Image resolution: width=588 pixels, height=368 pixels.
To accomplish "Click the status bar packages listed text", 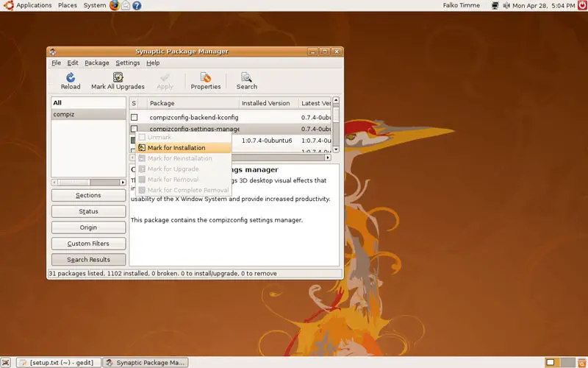I will coord(162,273).
